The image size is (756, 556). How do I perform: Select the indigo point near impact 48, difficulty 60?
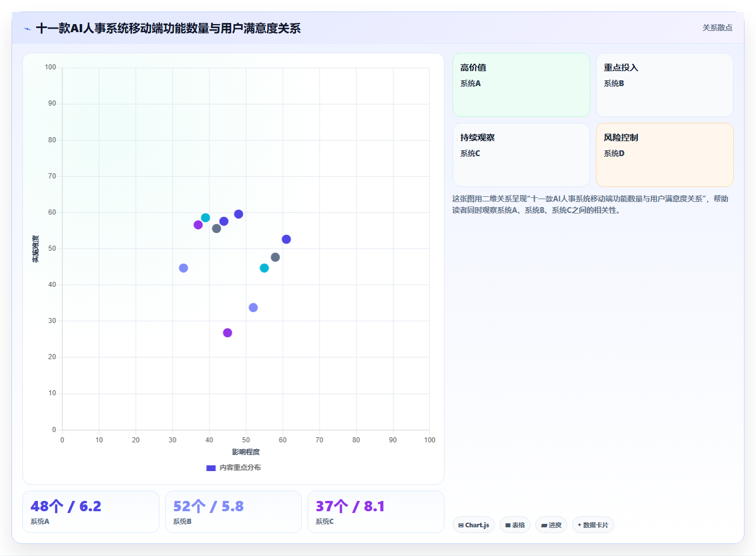coord(239,214)
